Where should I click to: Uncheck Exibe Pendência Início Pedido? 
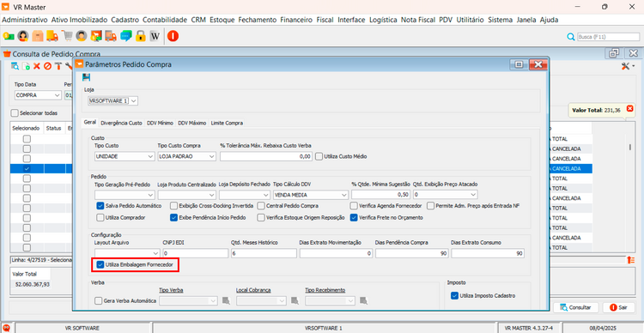tap(174, 218)
